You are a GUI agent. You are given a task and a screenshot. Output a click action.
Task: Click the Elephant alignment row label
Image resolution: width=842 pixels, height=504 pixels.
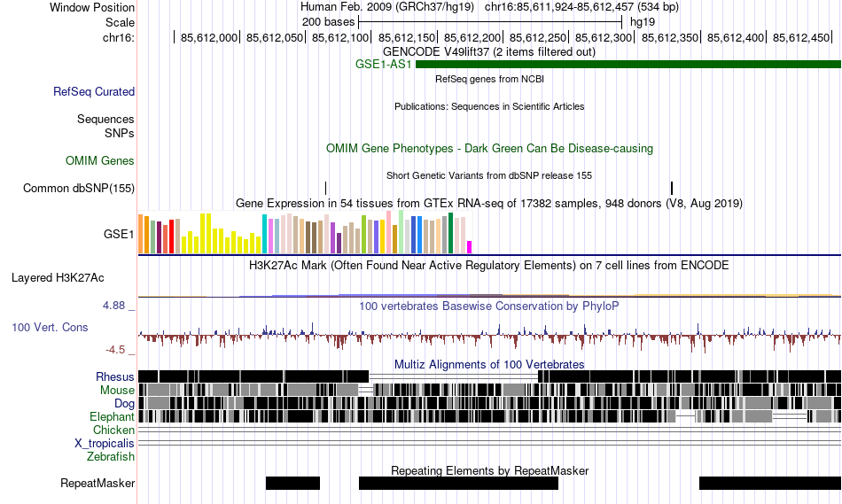click(x=113, y=416)
